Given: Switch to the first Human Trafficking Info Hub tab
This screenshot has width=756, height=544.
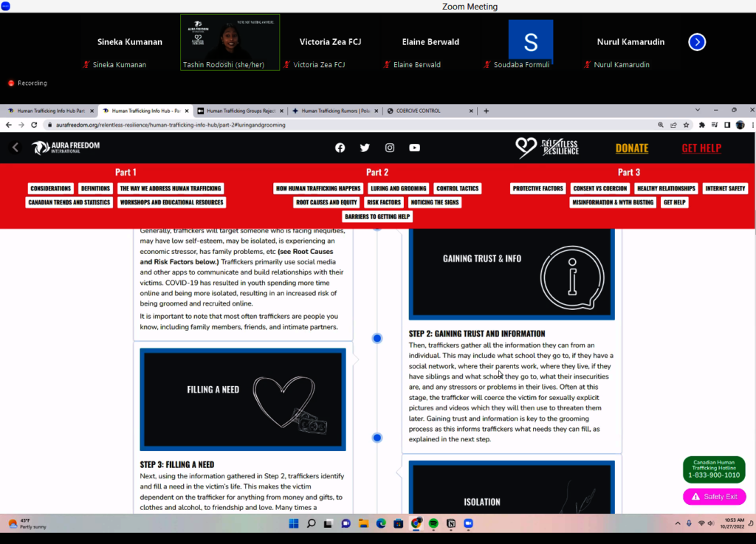Looking at the screenshot, I should coord(50,111).
